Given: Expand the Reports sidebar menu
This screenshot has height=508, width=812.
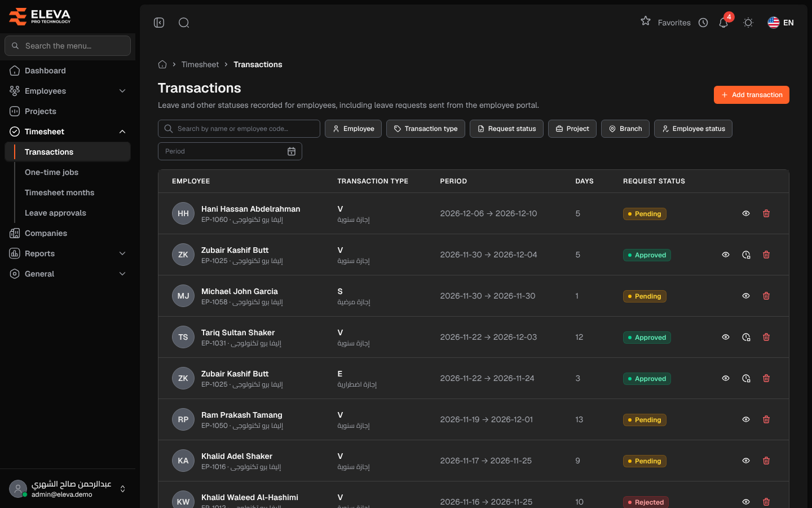Looking at the screenshot, I should (68, 253).
